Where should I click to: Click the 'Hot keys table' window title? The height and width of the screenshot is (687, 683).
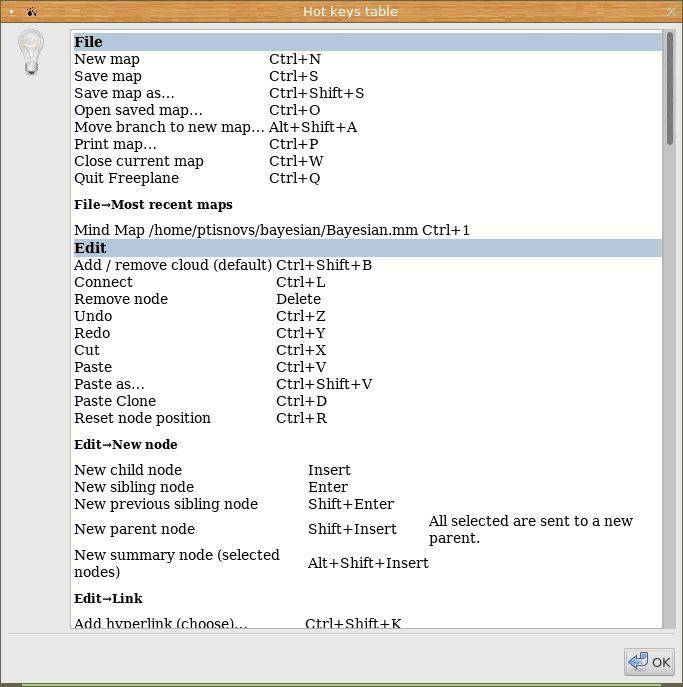point(350,11)
